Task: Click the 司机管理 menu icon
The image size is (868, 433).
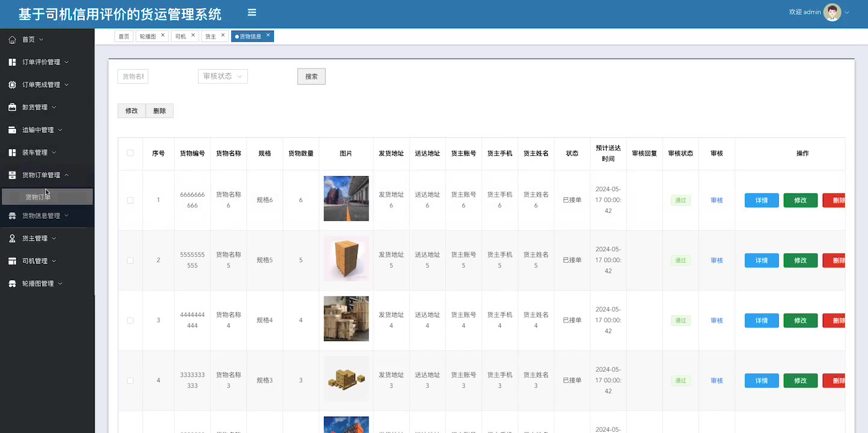Action: 12,261
